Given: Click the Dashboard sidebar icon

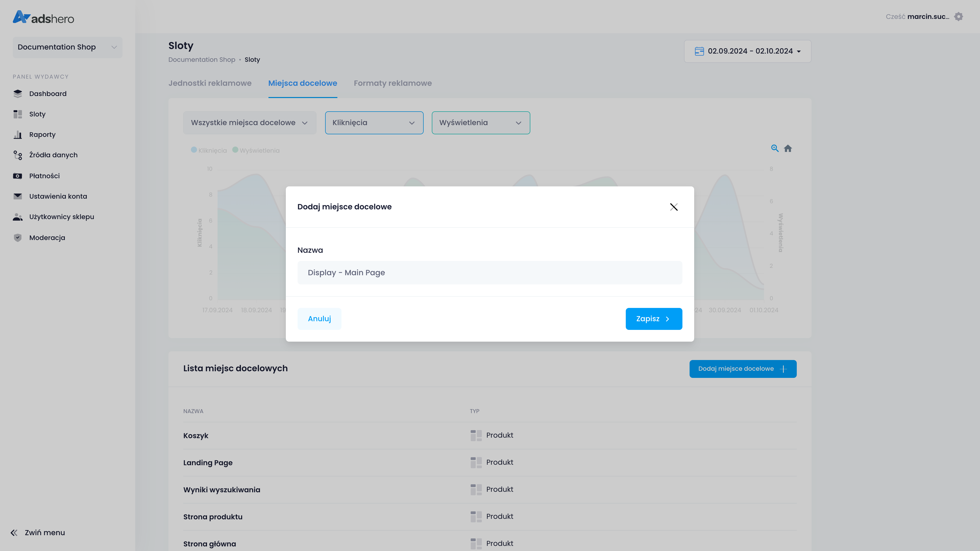Looking at the screenshot, I should pyautogui.click(x=18, y=94).
